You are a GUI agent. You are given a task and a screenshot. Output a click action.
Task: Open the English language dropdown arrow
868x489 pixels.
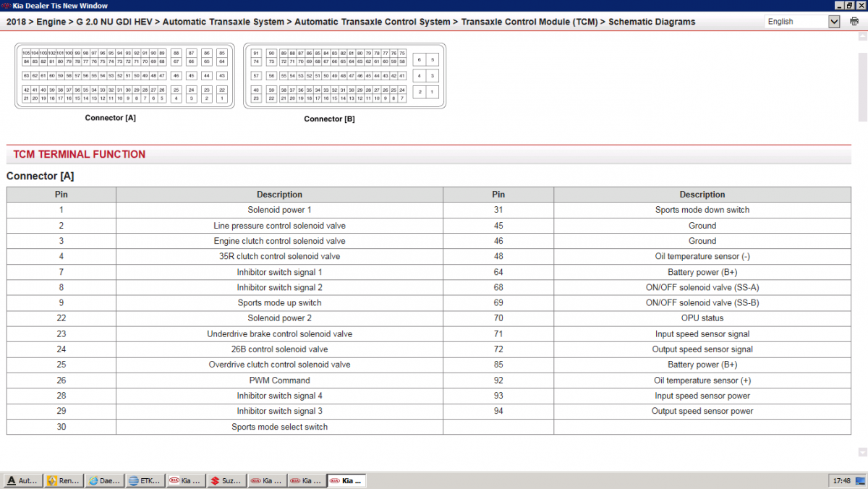[834, 22]
